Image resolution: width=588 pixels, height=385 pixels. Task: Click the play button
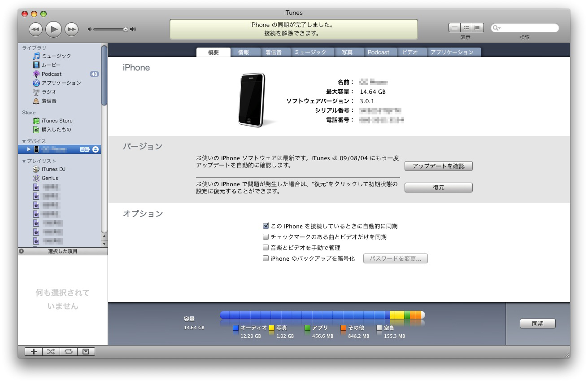click(54, 29)
